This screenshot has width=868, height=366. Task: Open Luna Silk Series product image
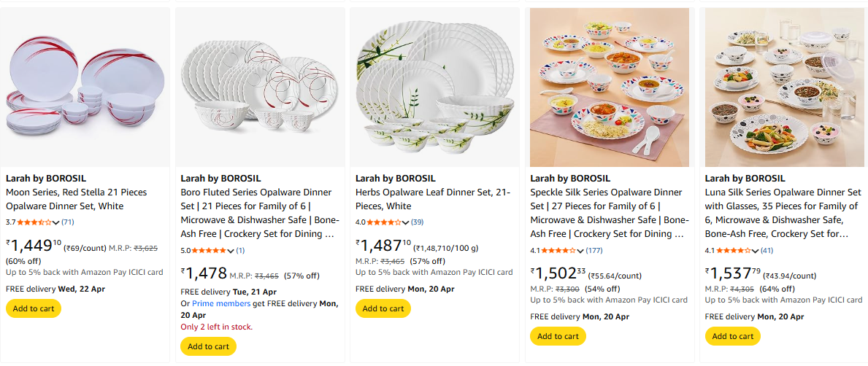[784, 87]
